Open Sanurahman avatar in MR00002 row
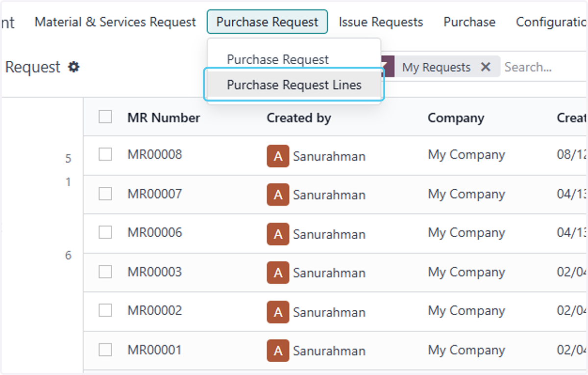Viewport: 588px width, 375px height. (x=278, y=312)
